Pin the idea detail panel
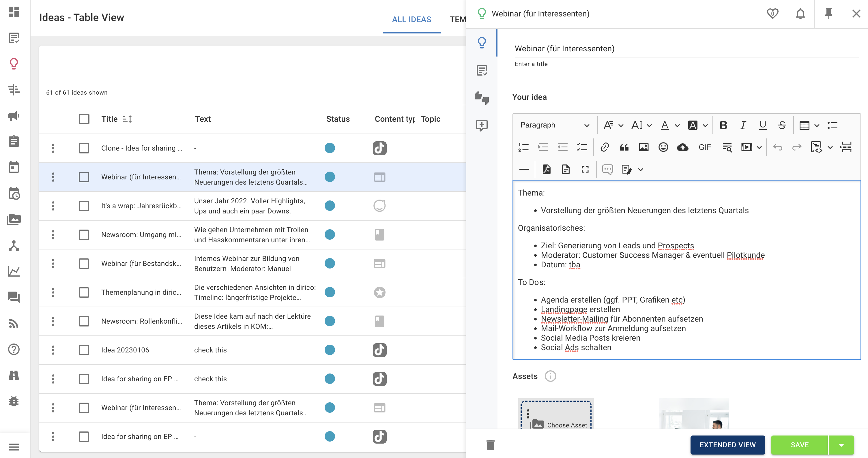 click(x=828, y=14)
